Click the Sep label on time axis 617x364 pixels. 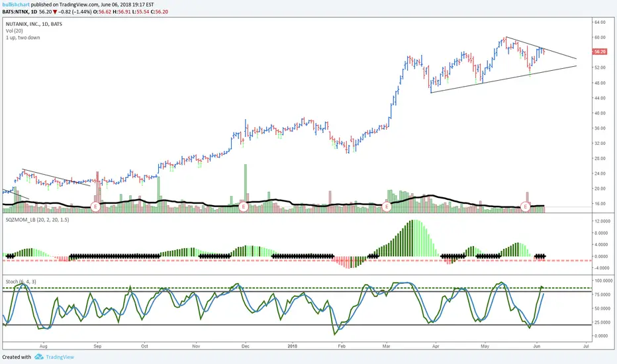97,346
